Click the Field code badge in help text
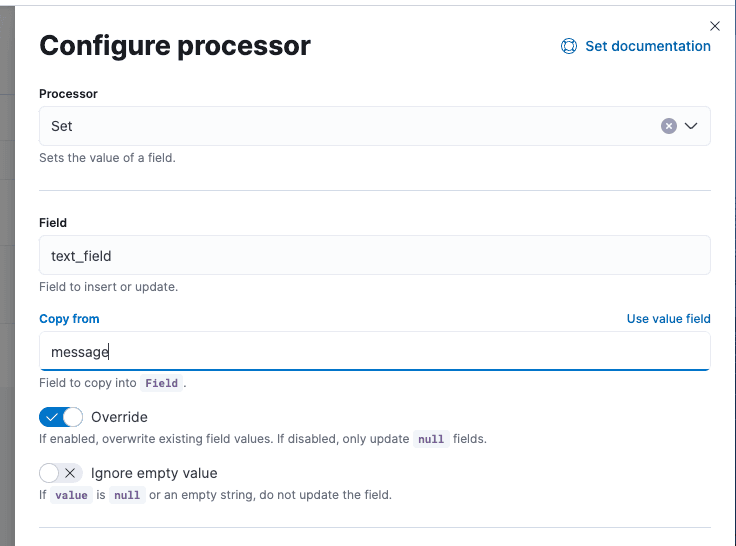This screenshot has width=736, height=546. [x=161, y=383]
